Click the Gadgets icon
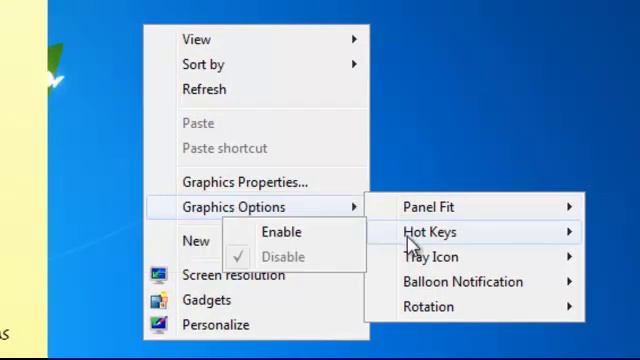Image resolution: width=640 pixels, height=360 pixels. pos(158,300)
